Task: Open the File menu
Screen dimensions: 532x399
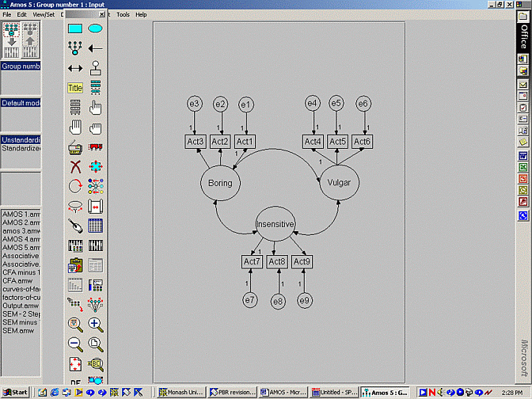Action: pos(6,14)
